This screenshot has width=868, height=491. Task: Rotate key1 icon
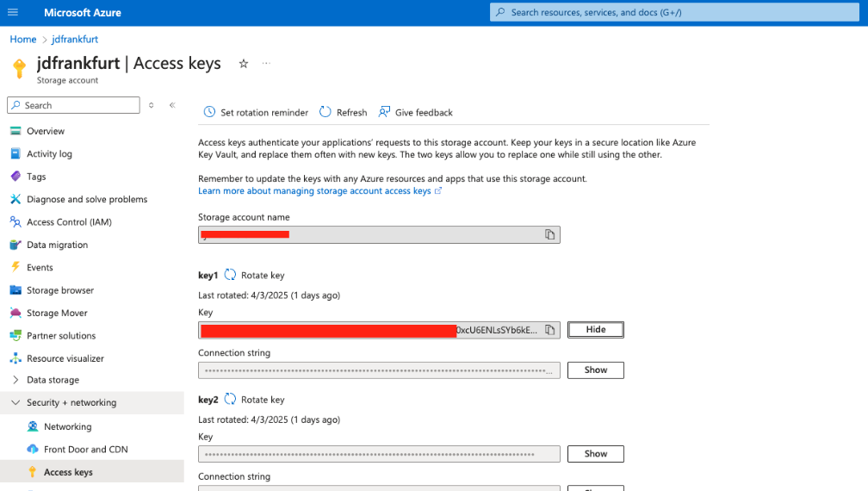pyautogui.click(x=230, y=275)
